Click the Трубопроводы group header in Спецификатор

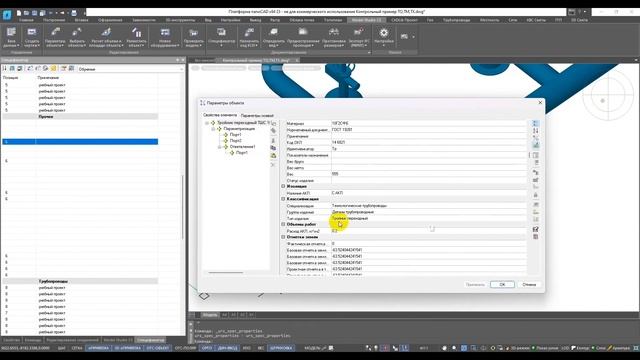80,281
